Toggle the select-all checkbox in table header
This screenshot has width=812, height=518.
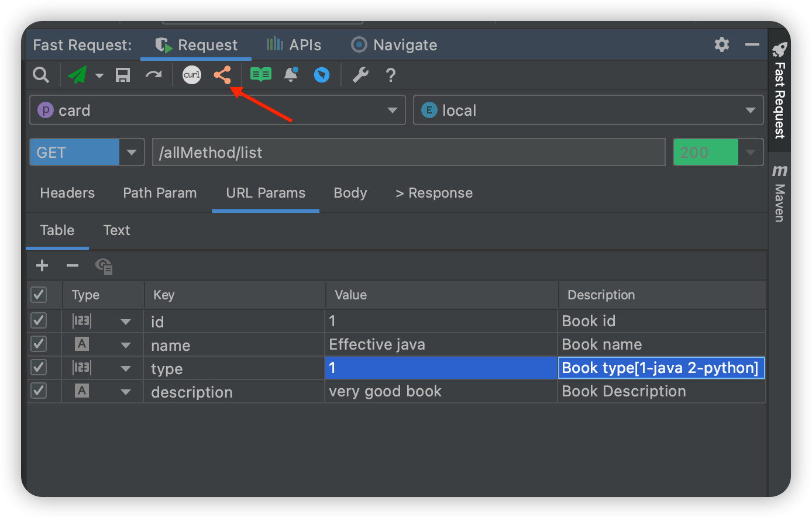point(39,295)
